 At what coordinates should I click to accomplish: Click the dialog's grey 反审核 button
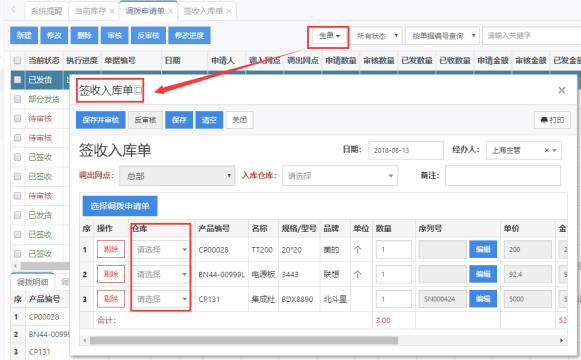(x=145, y=120)
